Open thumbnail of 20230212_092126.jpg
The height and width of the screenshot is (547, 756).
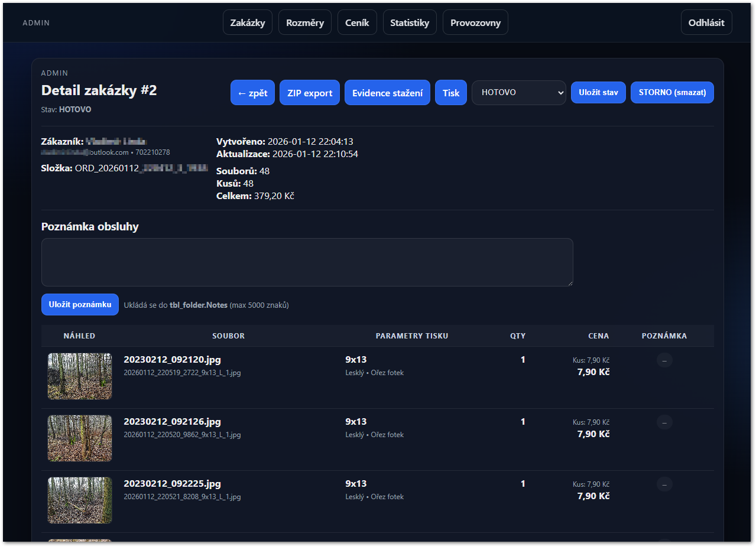click(80, 438)
